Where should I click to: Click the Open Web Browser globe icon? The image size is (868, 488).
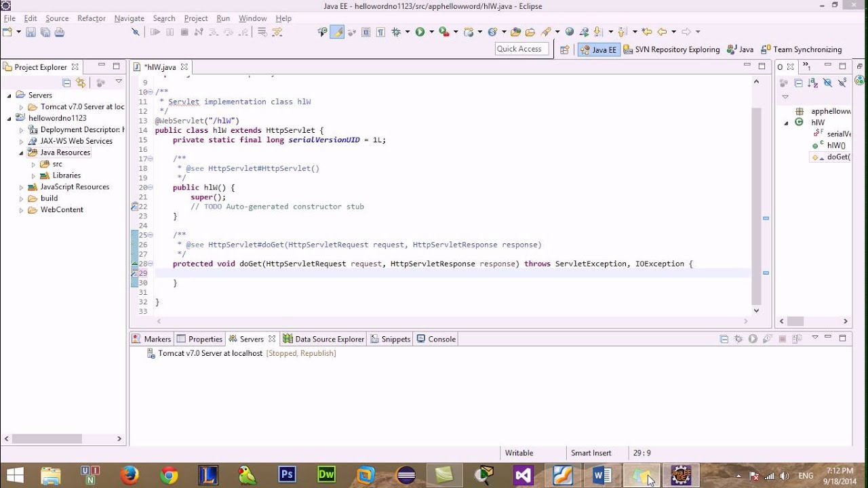tap(570, 32)
